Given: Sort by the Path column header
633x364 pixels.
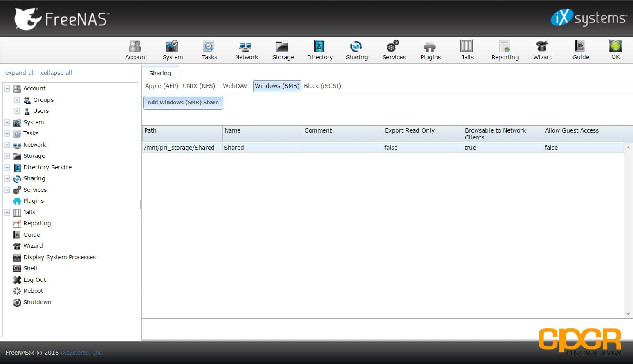Looking at the screenshot, I should tap(182, 134).
